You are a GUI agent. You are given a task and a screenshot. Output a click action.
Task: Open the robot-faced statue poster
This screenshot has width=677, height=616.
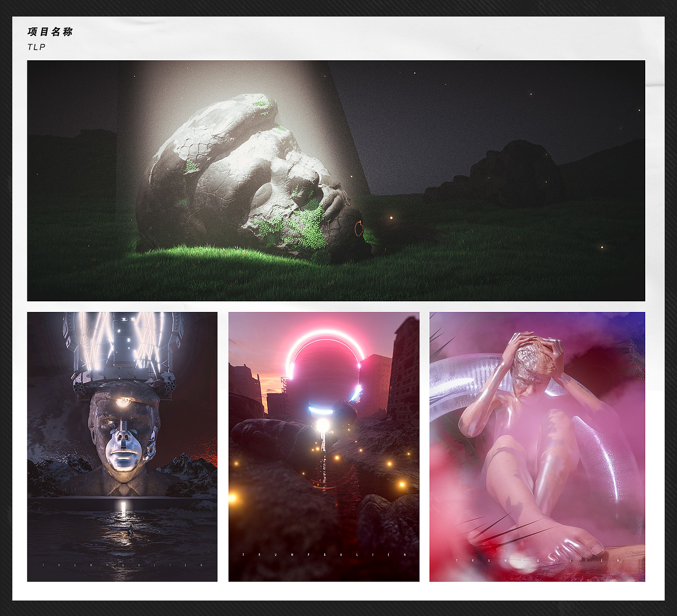(122, 447)
